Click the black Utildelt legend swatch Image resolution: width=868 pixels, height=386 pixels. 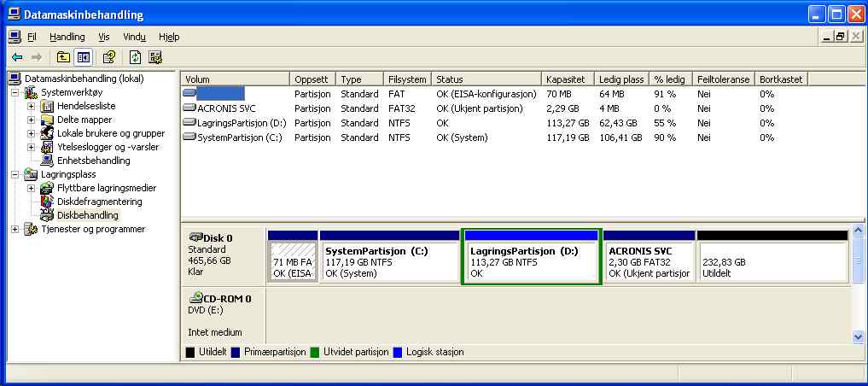(189, 352)
